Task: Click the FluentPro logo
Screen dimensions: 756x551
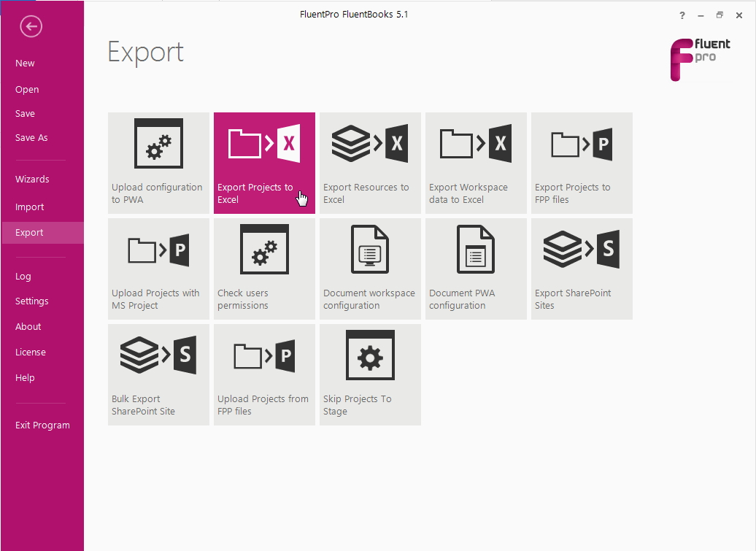Action: (700, 60)
